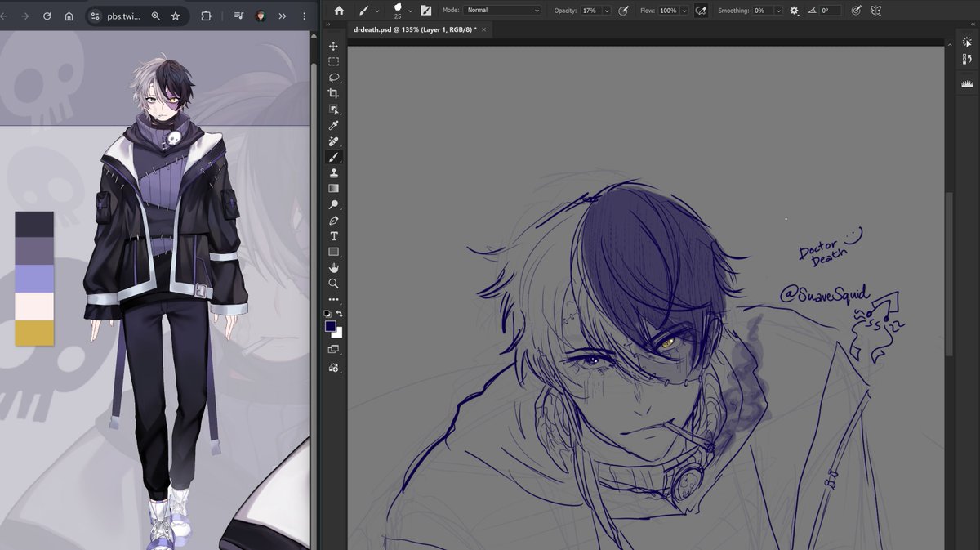Open Chrome extensions puzzle icon
Viewport: 980px width, 550px height.
click(x=206, y=16)
